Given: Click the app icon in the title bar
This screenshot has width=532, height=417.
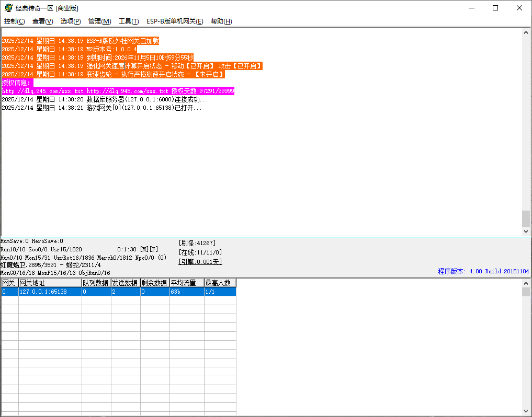Looking at the screenshot, I should 8,8.
